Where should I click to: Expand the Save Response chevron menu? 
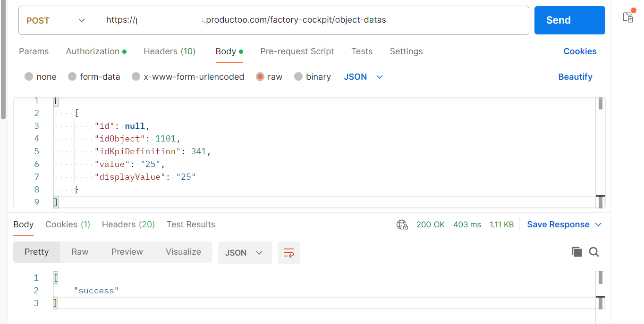pos(598,224)
